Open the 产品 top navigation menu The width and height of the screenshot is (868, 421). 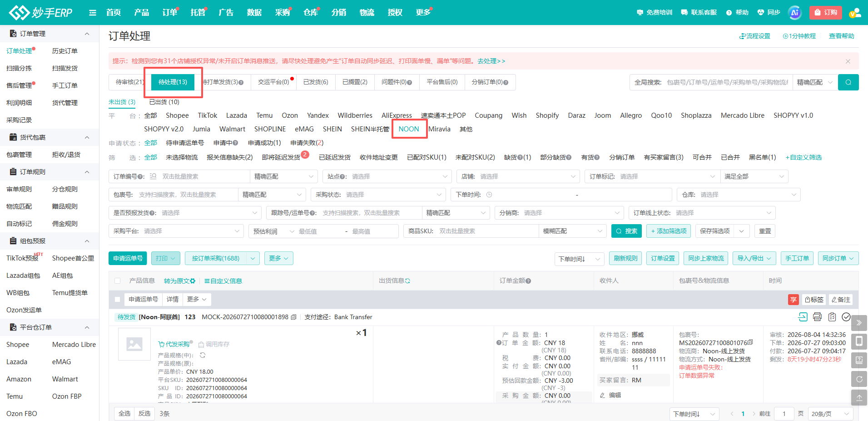pos(141,13)
